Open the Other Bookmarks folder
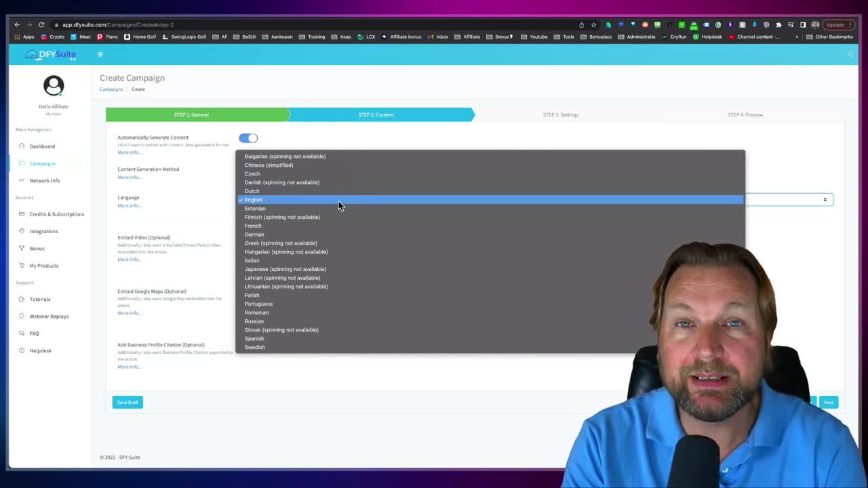The height and width of the screenshot is (488, 868). [829, 37]
